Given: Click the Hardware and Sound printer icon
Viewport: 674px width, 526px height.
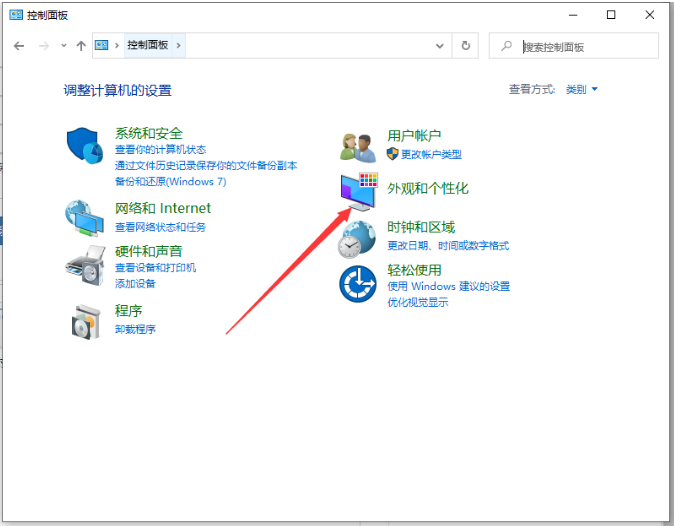Looking at the screenshot, I should [x=85, y=264].
